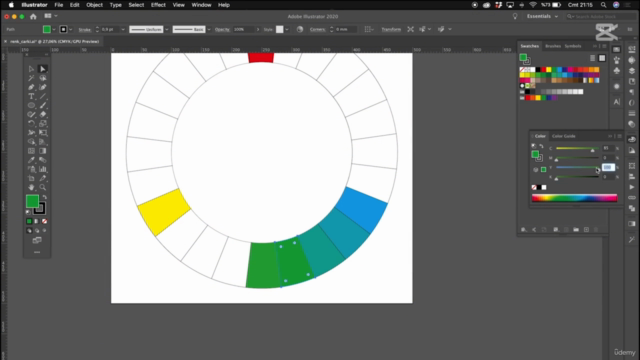
Task: Select the Shape Builder tool
Action: pos(31,142)
